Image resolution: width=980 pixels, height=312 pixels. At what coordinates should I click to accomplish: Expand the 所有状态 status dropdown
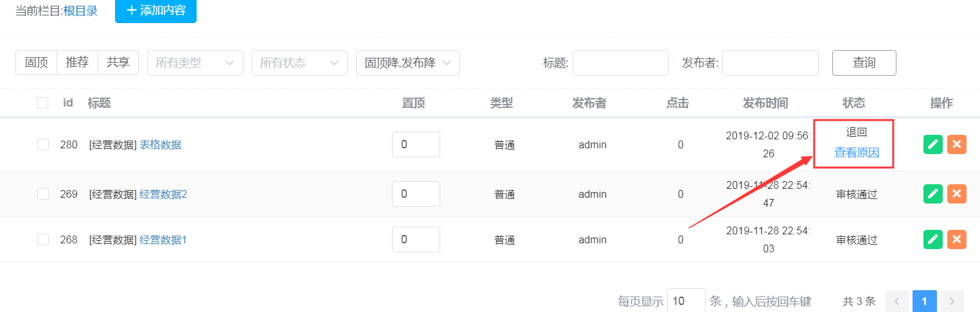(x=299, y=63)
